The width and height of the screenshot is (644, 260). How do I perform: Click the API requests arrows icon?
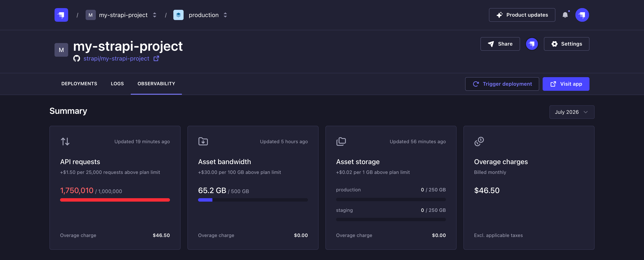pos(65,141)
